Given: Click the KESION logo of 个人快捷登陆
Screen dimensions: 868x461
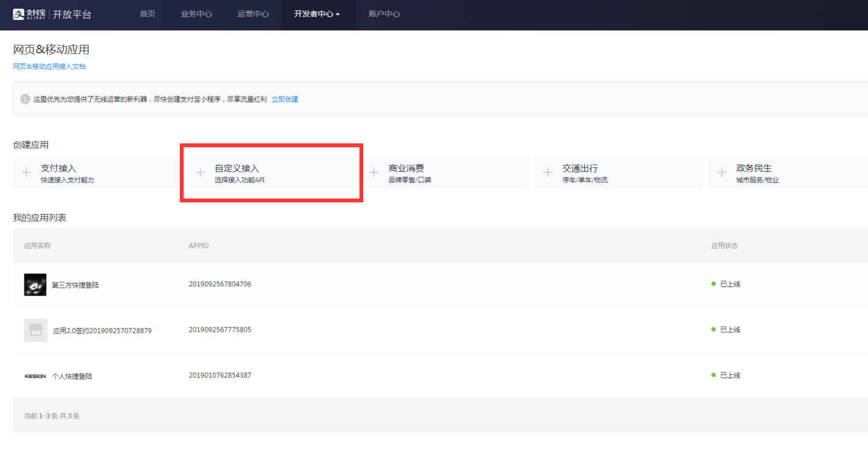Looking at the screenshot, I should pyautogui.click(x=35, y=376).
